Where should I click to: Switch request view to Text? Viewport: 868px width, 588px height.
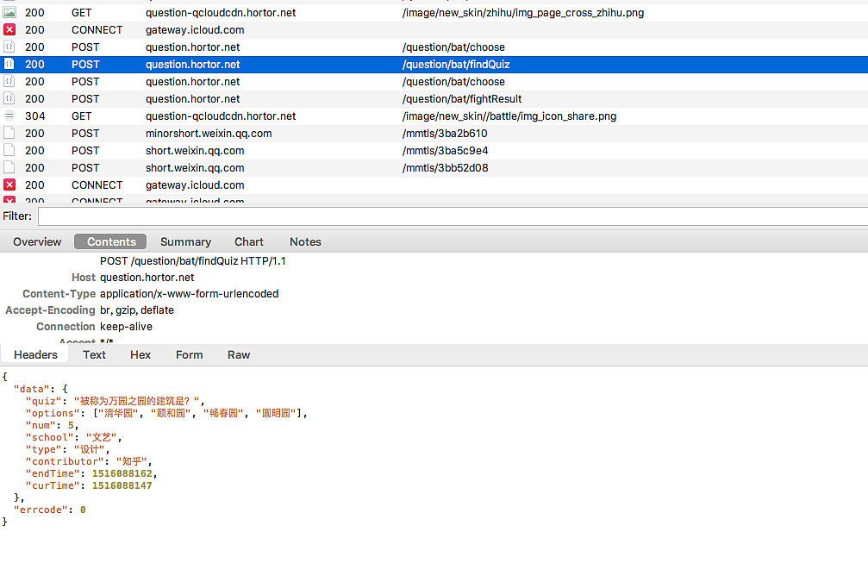[95, 355]
